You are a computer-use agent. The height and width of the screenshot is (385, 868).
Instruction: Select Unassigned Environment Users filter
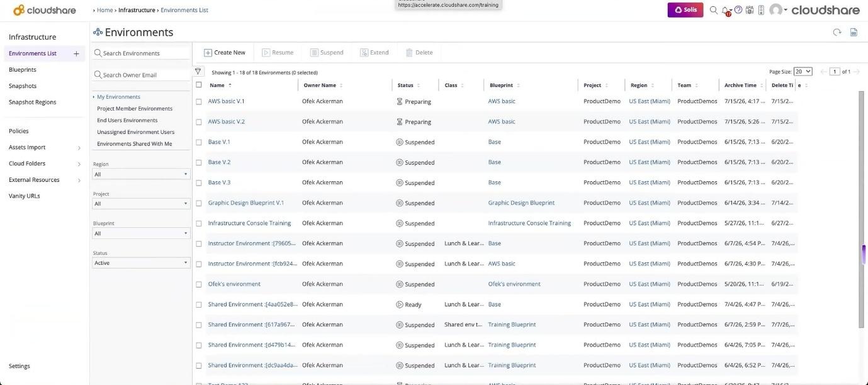click(x=135, y=132)
